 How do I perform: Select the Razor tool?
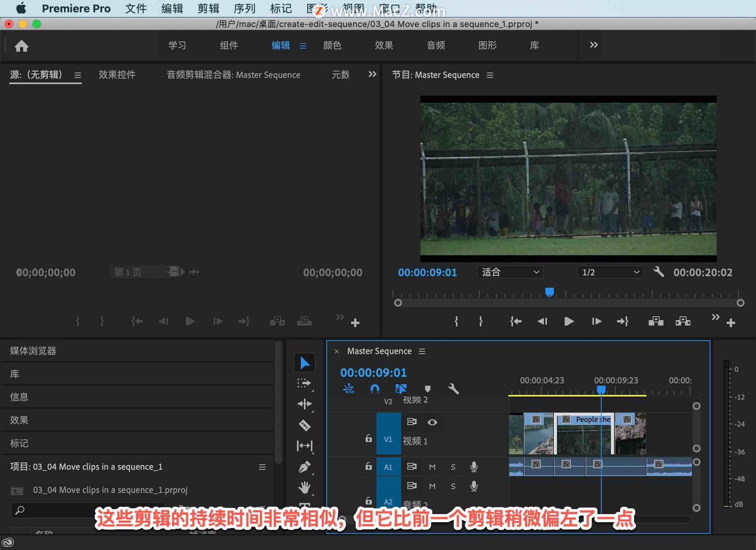click(x=304, y=425)
